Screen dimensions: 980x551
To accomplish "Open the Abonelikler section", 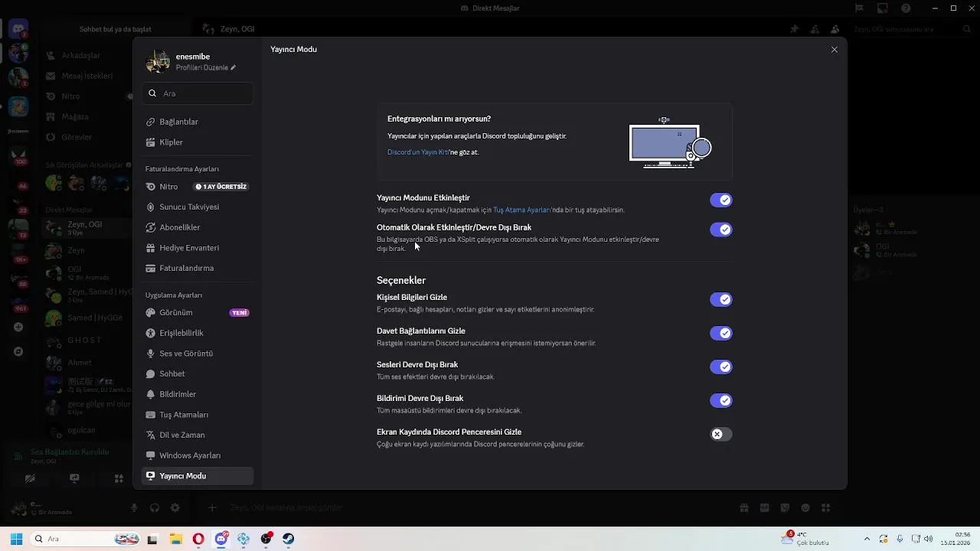I will pyautogui.click(x=198, y=227).
